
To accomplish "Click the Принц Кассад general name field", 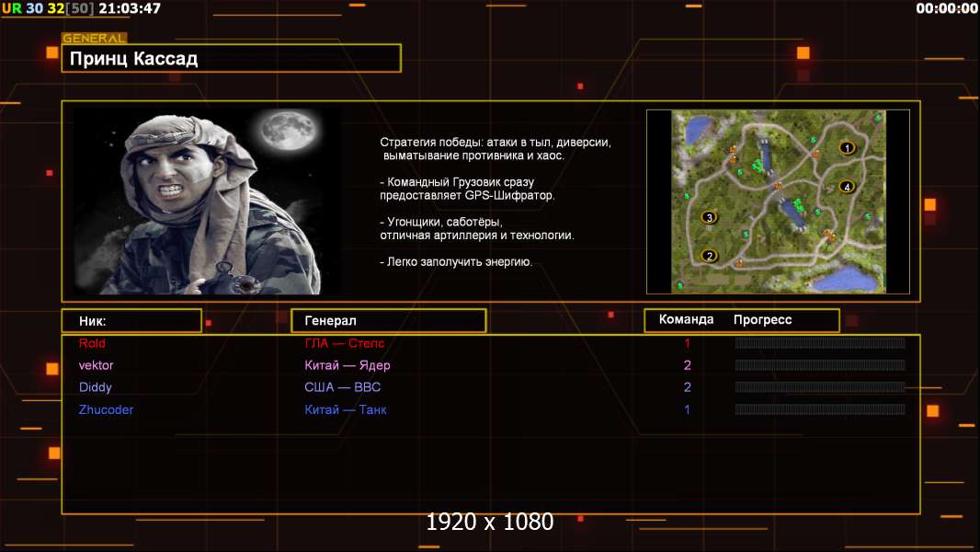I will (x=232, y=58).
